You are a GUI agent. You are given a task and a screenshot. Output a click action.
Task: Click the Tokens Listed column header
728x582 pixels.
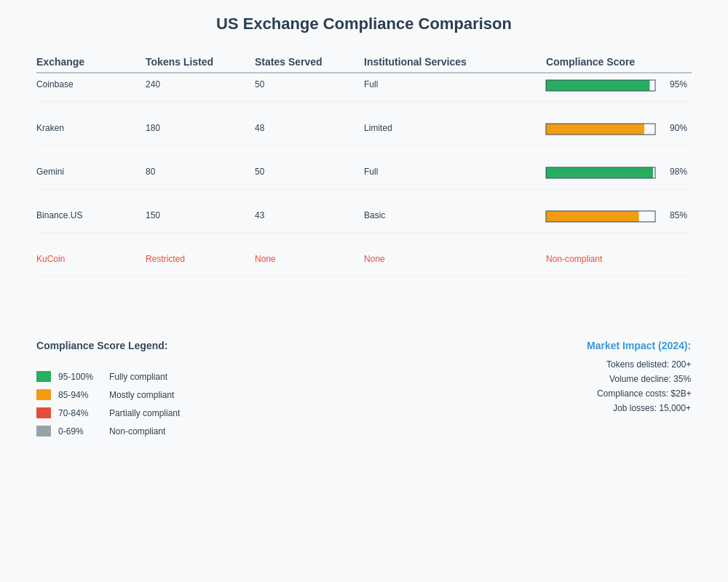pos(179,62)
